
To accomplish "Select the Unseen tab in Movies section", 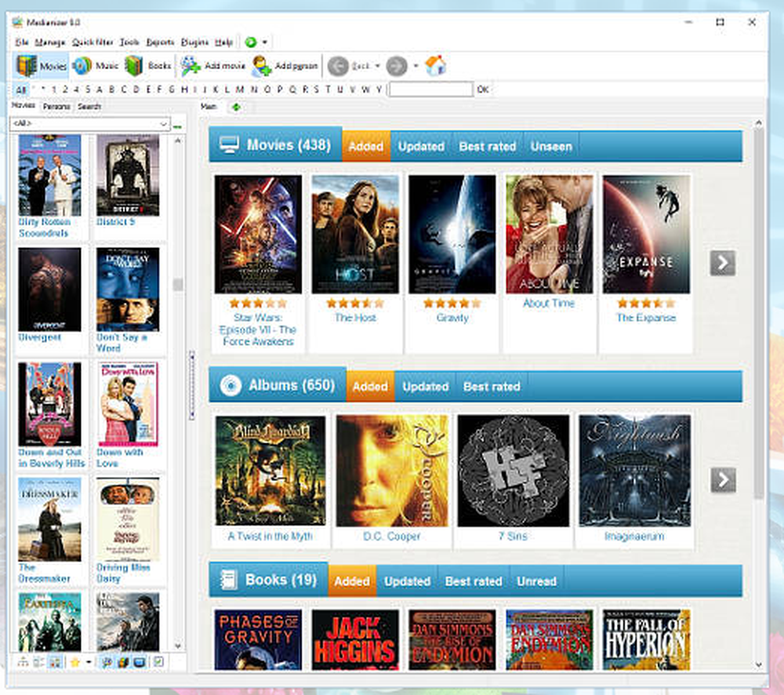I will point(551,147).
